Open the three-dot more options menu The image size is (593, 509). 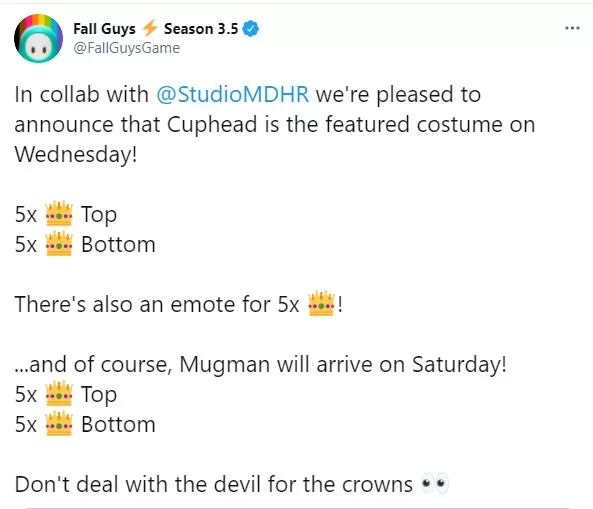(572, 28)
